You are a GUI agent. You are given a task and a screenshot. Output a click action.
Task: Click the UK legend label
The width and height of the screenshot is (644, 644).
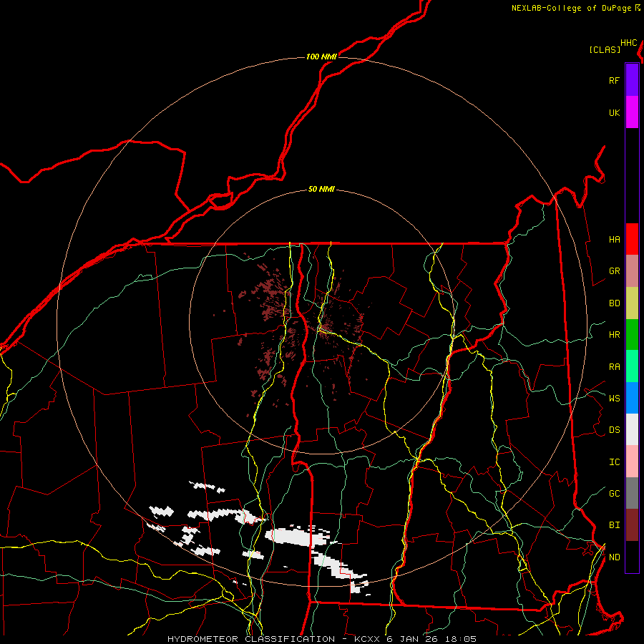point(614,113)
